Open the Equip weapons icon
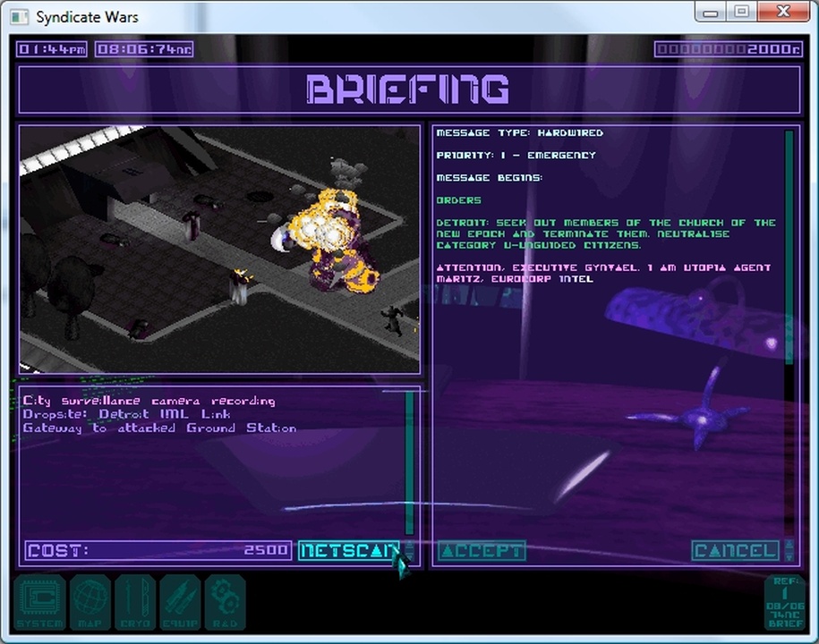819x644 pixels. point(180,602)
